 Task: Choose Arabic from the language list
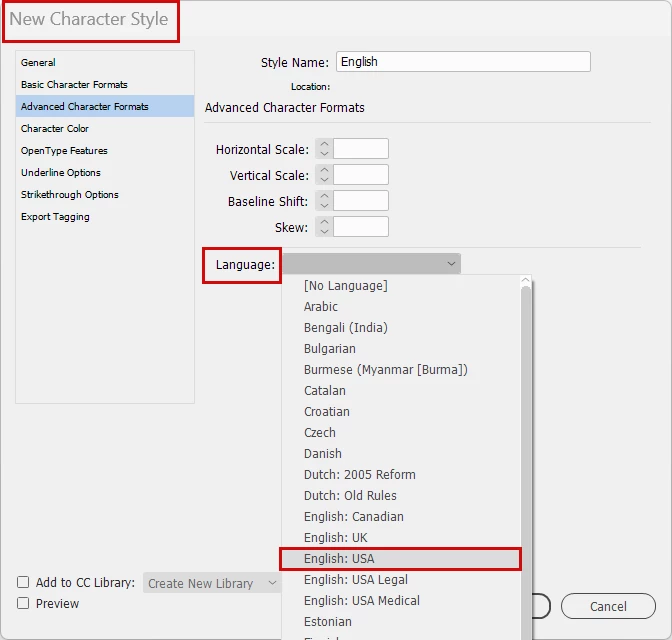(401, 306)
